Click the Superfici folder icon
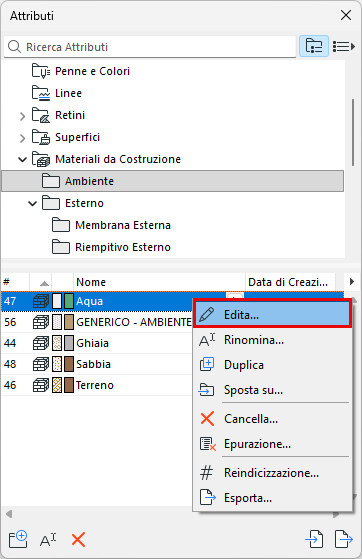The image size is (362, 559). (x=40, y=137)
